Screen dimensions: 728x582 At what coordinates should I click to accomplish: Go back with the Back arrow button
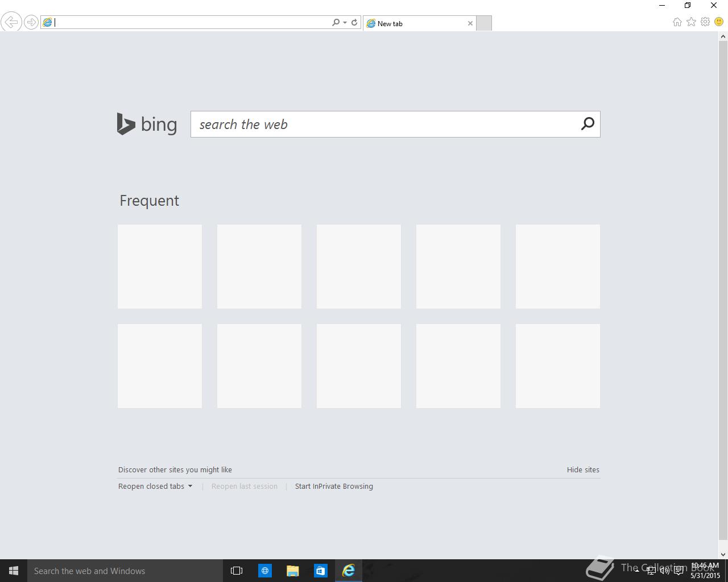pyautogui.click(x=11, y=22)
